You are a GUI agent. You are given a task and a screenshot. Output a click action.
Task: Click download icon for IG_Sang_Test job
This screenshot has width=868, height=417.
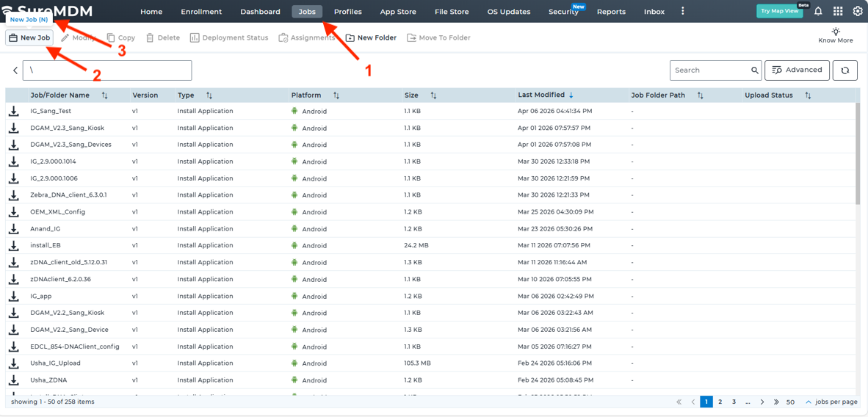(x=14, y=112)
